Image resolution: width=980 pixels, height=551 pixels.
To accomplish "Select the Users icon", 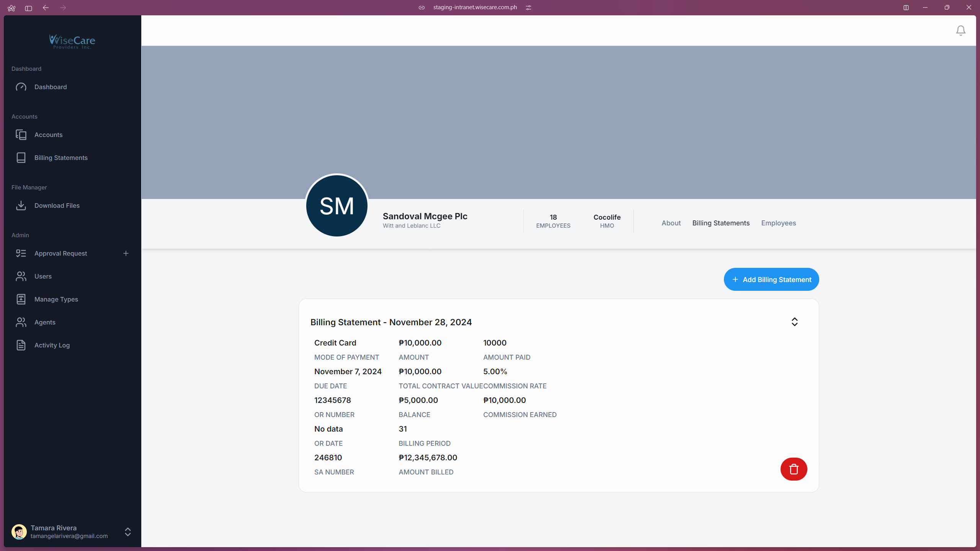I will click(21, 276).
